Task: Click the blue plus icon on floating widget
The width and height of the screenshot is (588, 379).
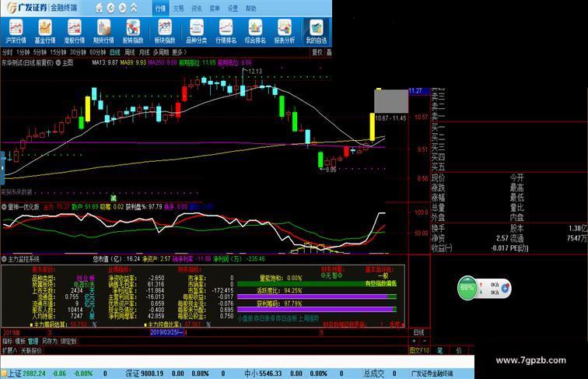Action: pos(505,288)
